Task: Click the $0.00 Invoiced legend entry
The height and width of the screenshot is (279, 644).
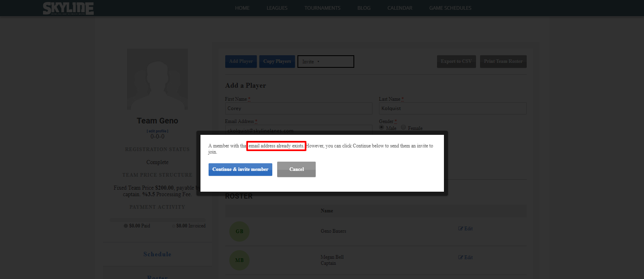Action: click(x=189, y=226)
